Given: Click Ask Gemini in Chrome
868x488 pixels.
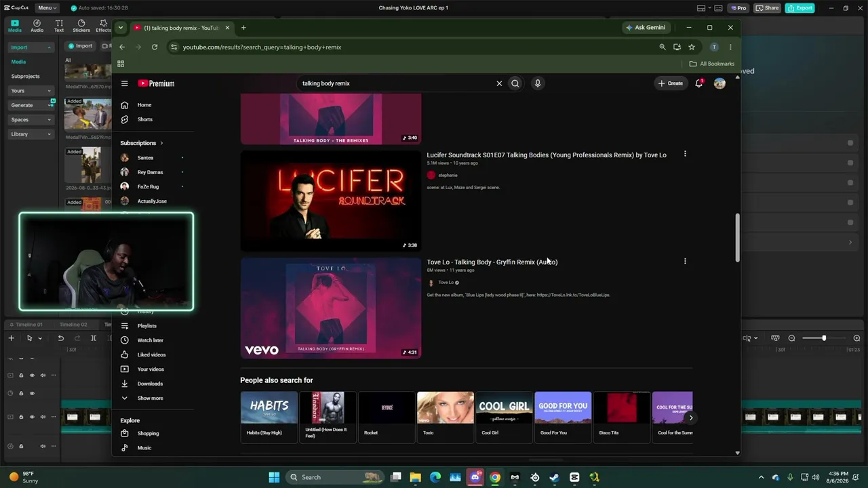Looking at the screenshot, I should click(646, 28).
